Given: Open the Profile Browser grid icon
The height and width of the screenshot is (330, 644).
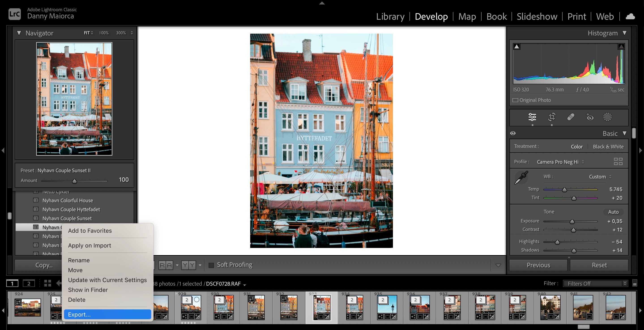Looking at the screenshot, I should (618, 161).
